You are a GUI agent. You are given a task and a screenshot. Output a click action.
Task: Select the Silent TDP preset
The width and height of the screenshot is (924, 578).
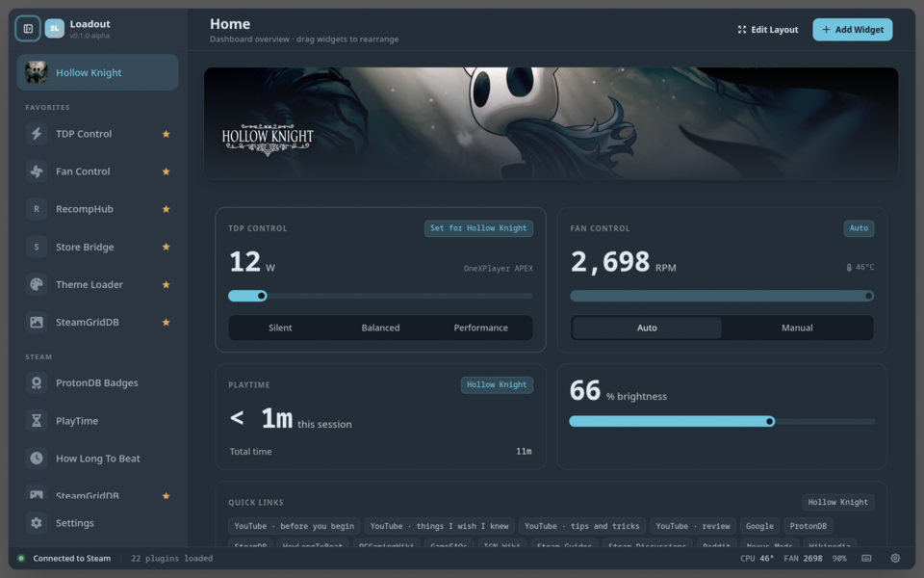[280, 328]
